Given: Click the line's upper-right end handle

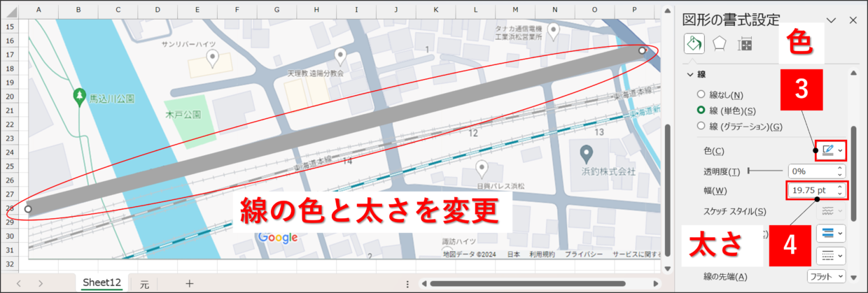Looking at the screenshot, I should [x=643, y=50].
